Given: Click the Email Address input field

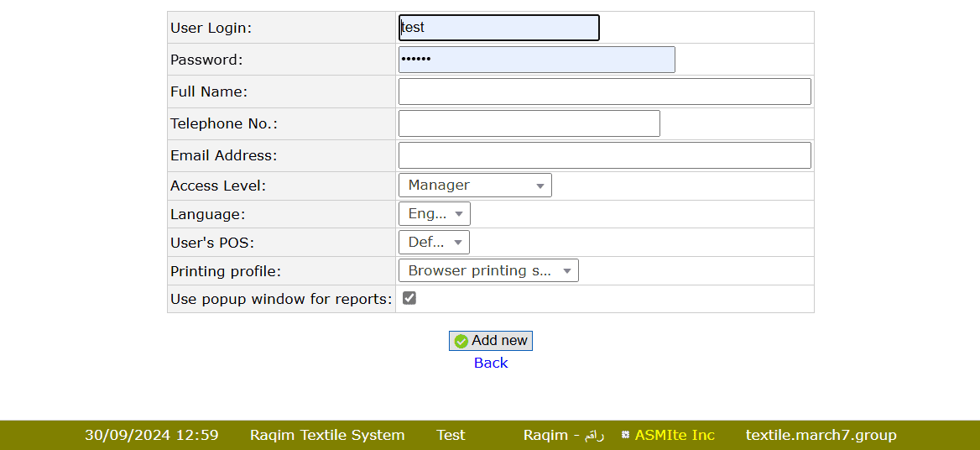Looking at the screenshot, I should coord(604,155).
